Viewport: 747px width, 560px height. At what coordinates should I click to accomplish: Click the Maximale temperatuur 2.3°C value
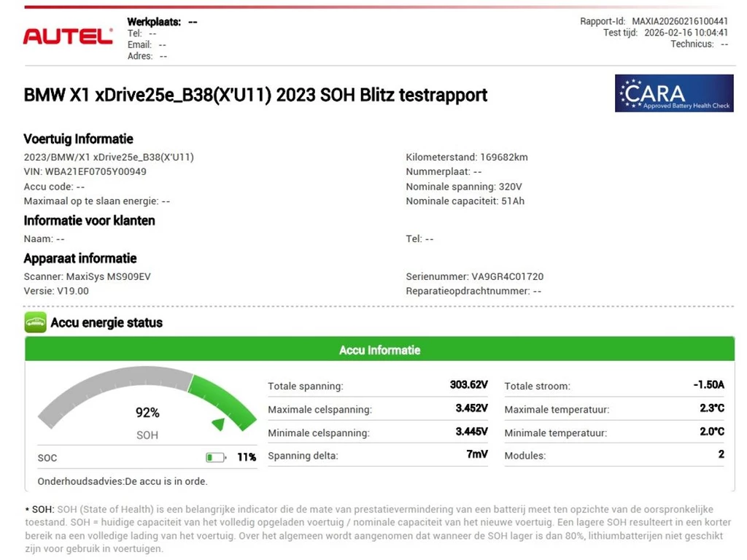tap(711, 408)
